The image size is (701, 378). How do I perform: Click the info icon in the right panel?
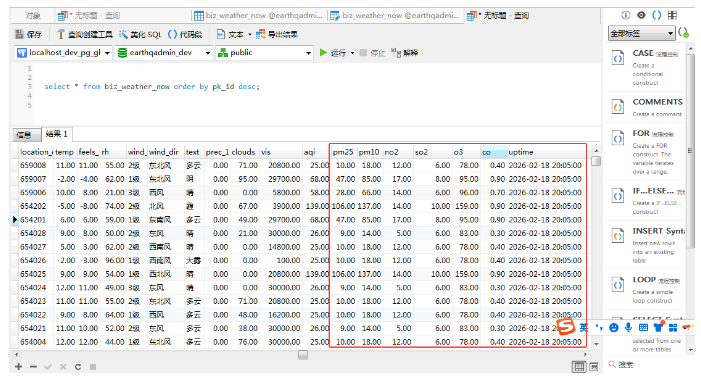pyautogui.click(x=625, y=15)
